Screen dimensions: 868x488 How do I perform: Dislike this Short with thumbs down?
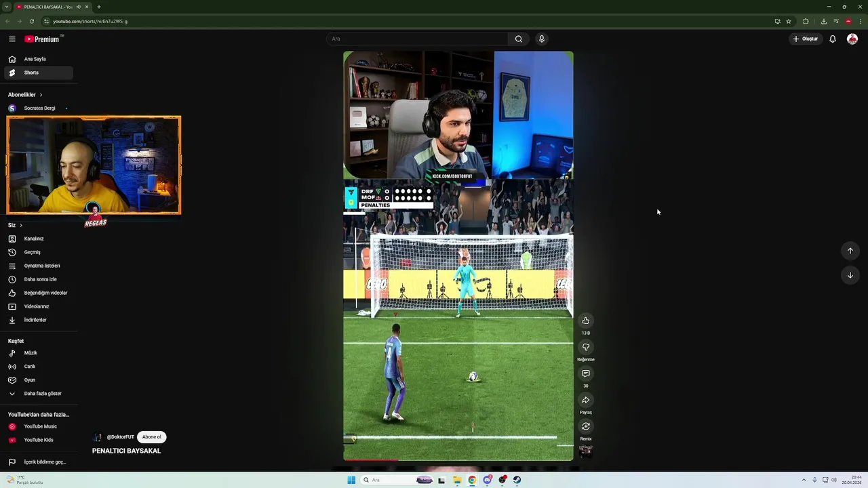[x=586, y=347]
